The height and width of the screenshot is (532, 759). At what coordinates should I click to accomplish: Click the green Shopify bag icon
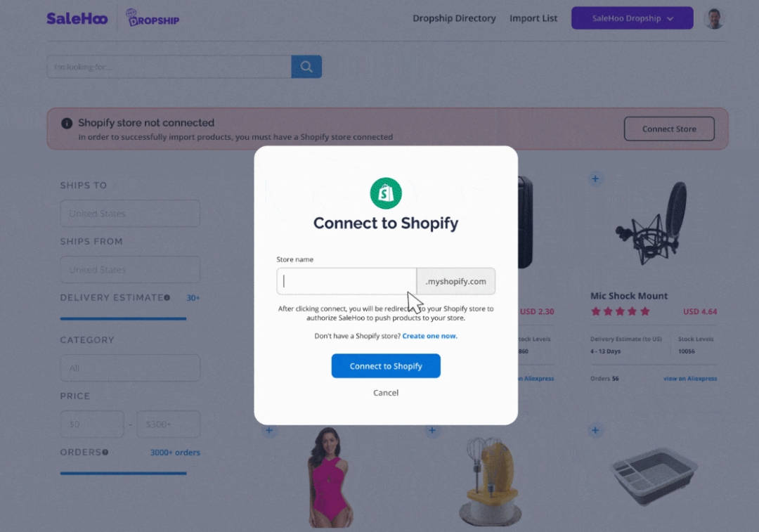click(x=386, y=193)
